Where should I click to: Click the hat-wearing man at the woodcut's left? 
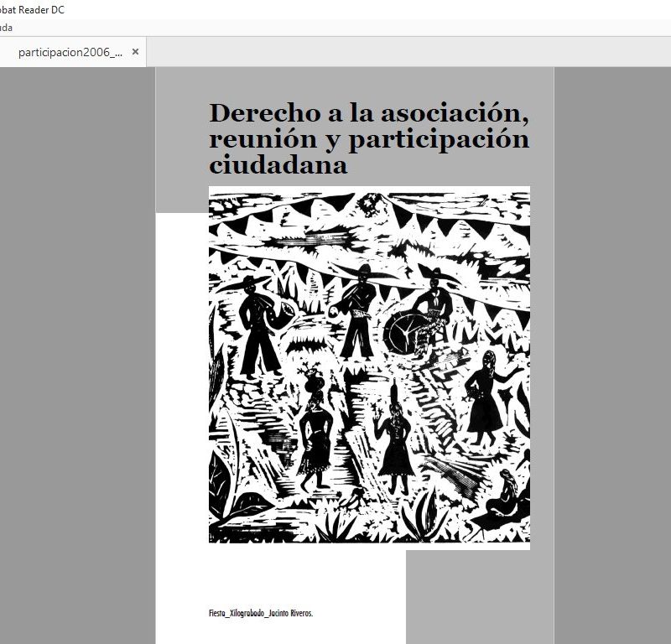258,314
